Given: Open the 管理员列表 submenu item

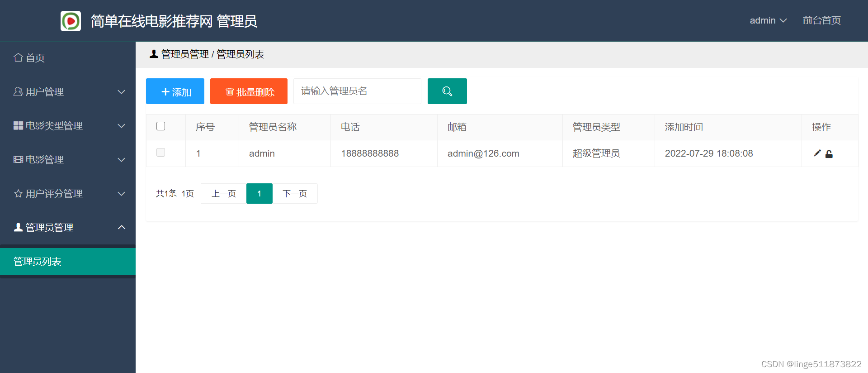Looking at the screenshot, I should (68, 261).
